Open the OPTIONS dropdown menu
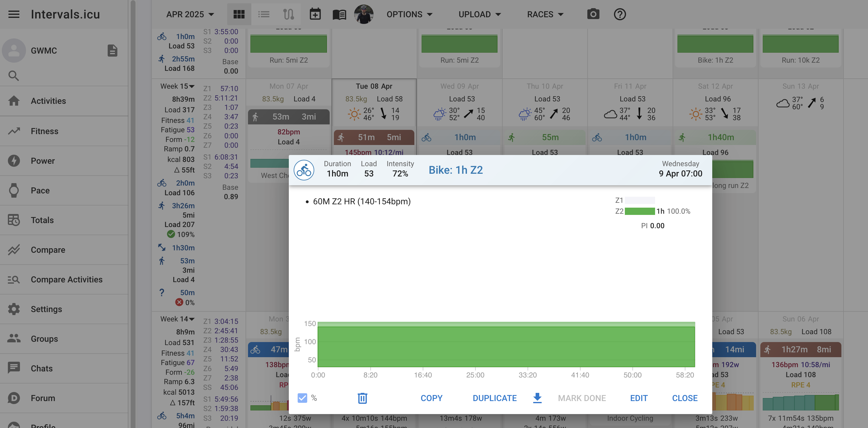Image resolution: width=868 pixels, height=428 pixels. point(410,14)
